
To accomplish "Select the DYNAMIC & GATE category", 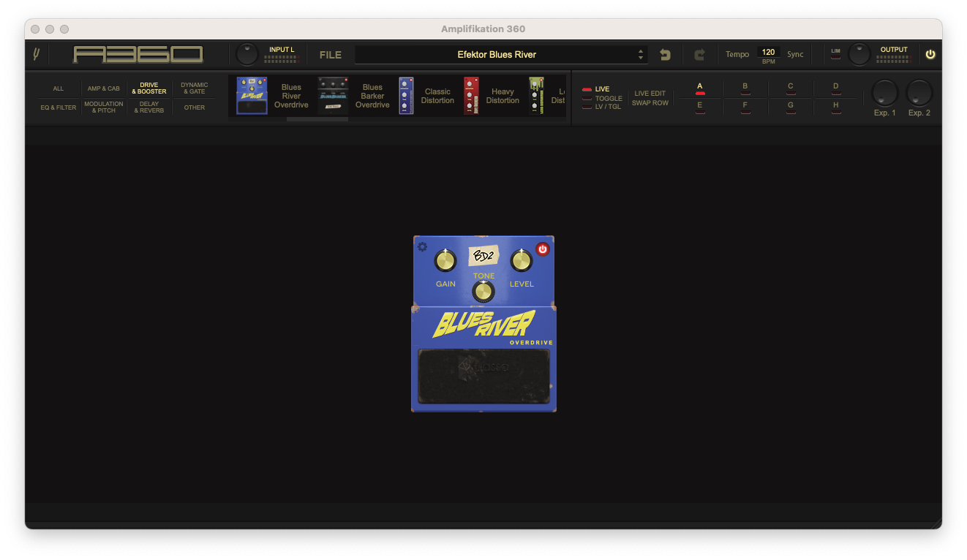I will point(195,88).
